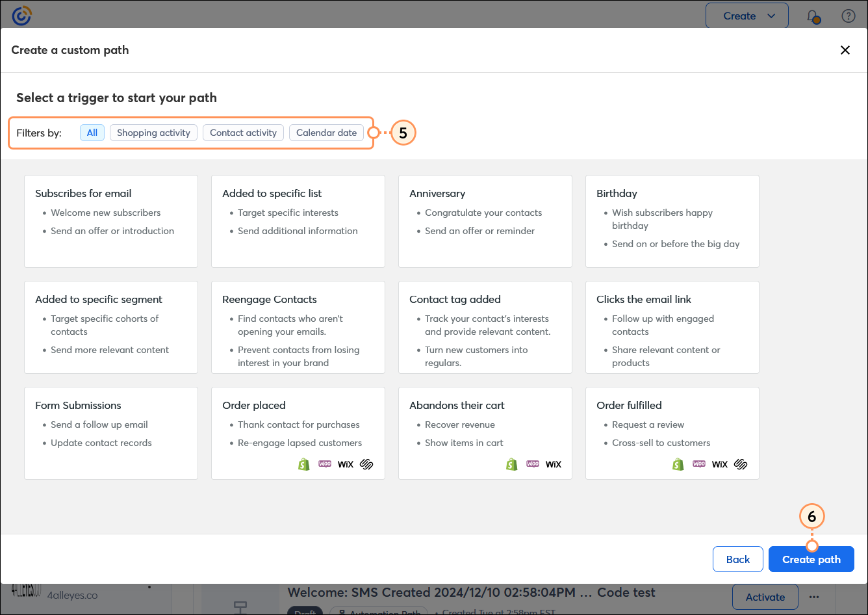
Task: Click 'Request a review' bullet text
Action: (648, 425)
